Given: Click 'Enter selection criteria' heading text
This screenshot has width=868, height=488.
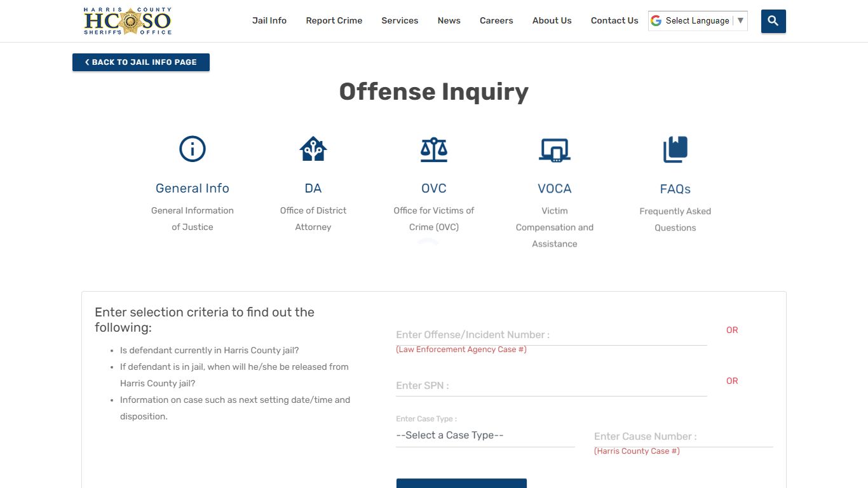Looking at the screenshot, I should [x=205, y=320].
